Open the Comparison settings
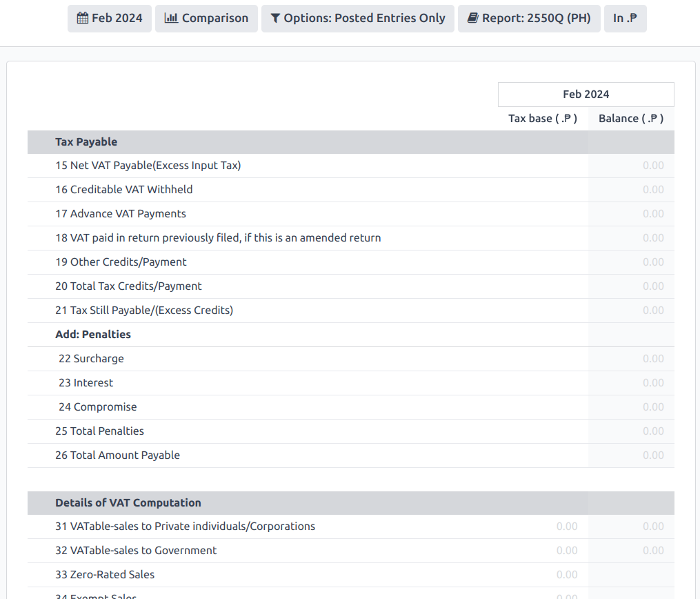This screenshot has height=599, width=700. tap(206, 18)
